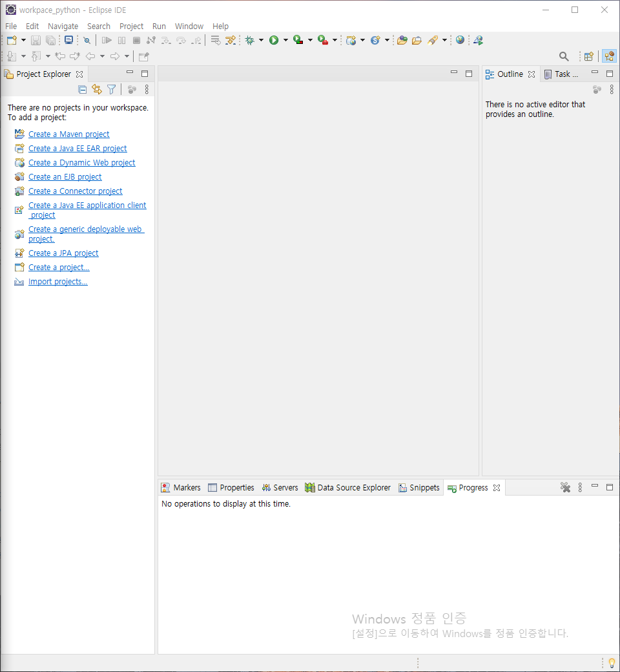The height and width of the screenshot is (672, 620).
Task: Click Remove All Finished Operations icon
Action: (x=565, y=487)
